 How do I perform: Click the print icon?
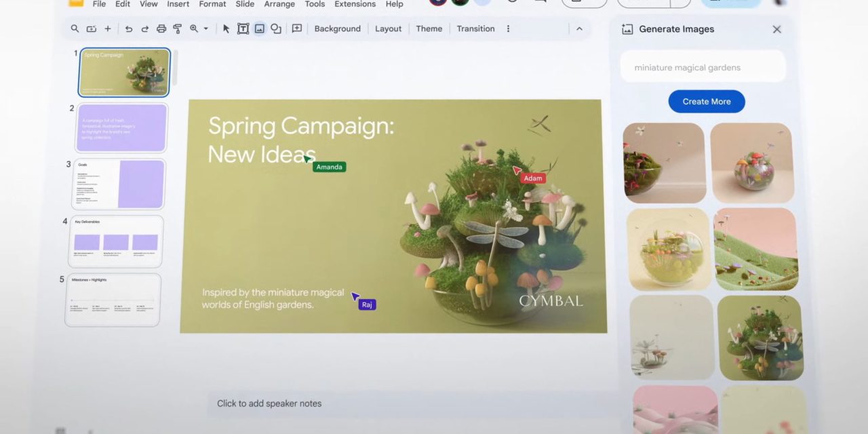coord(161,28)
